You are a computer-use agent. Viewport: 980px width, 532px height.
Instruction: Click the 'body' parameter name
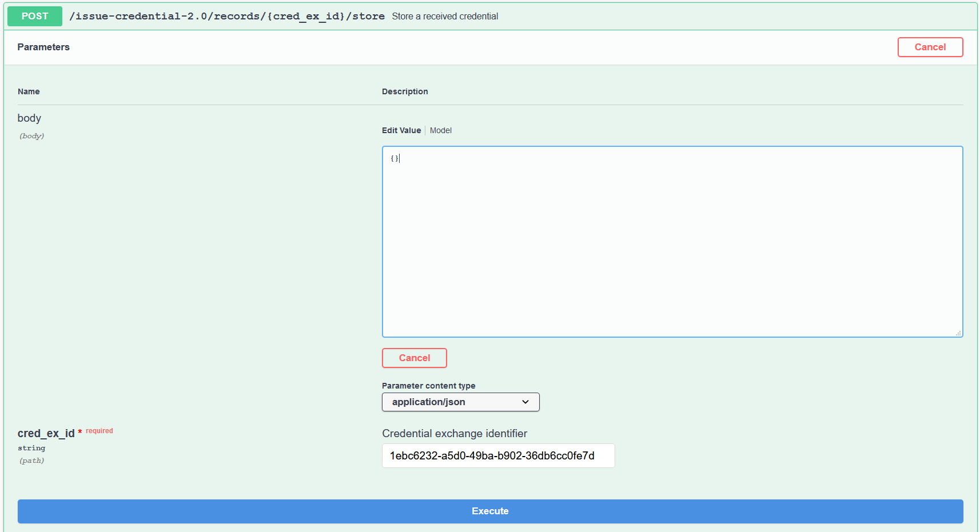(x=29, y=118)
